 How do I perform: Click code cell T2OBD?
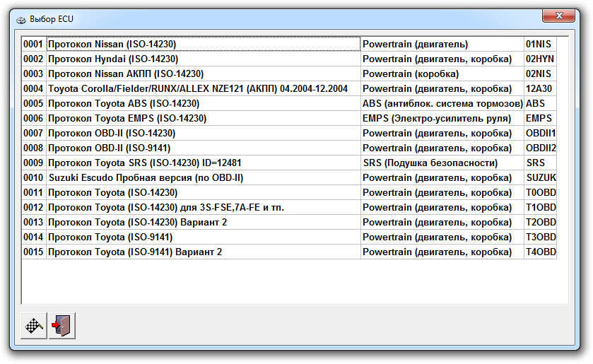click(x=540, y=222)
